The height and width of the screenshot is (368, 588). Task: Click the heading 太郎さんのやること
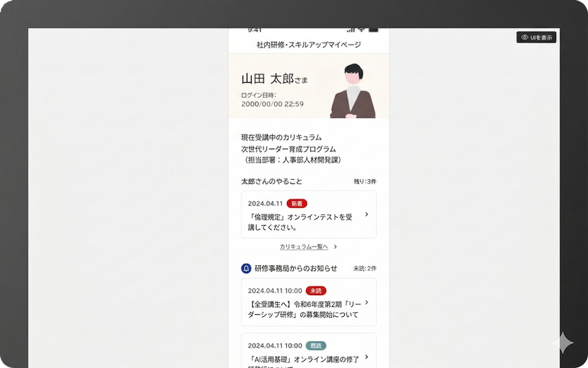pos(271,181)
